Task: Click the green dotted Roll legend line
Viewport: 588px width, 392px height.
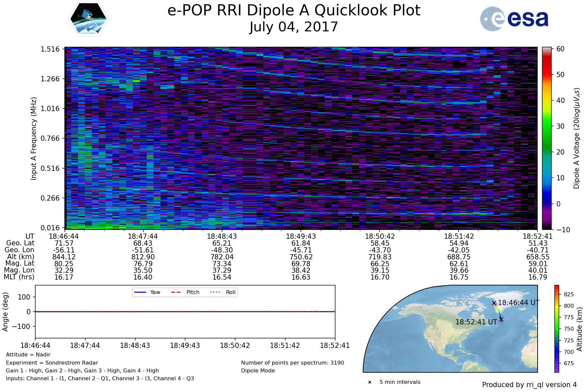Action: click(x=216, y=292)
